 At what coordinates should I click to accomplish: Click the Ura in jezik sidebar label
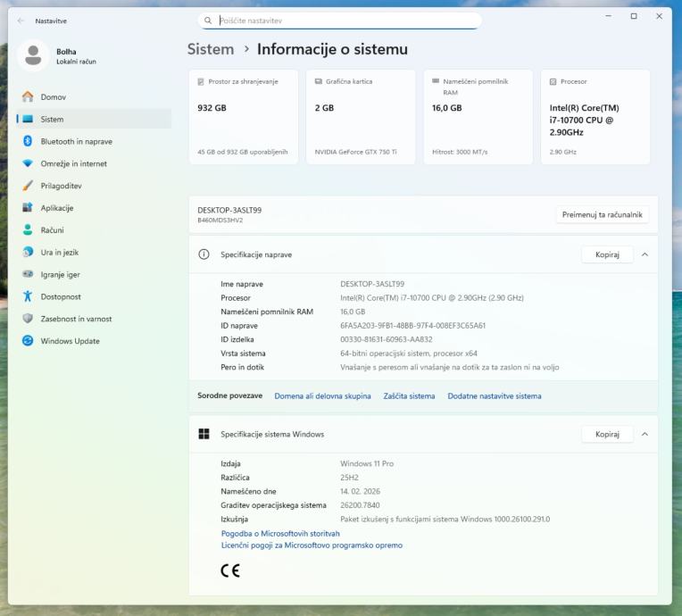[60, 253]
